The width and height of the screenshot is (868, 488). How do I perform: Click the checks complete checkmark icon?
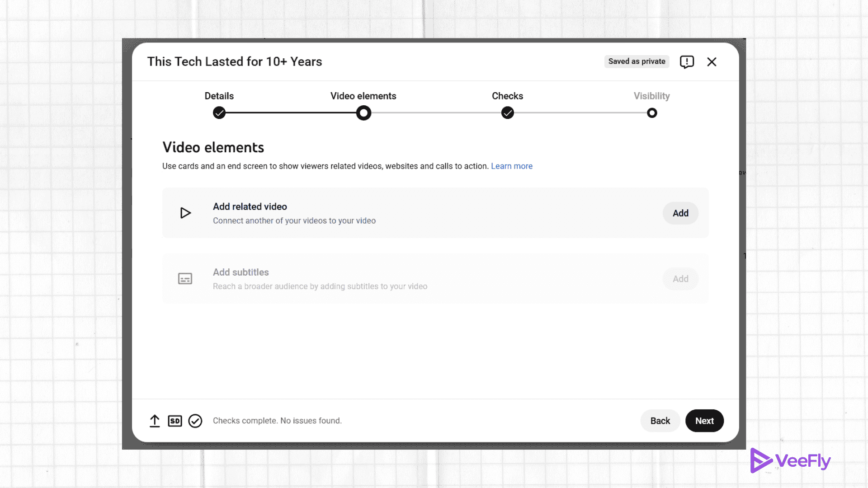coord(195,421)
